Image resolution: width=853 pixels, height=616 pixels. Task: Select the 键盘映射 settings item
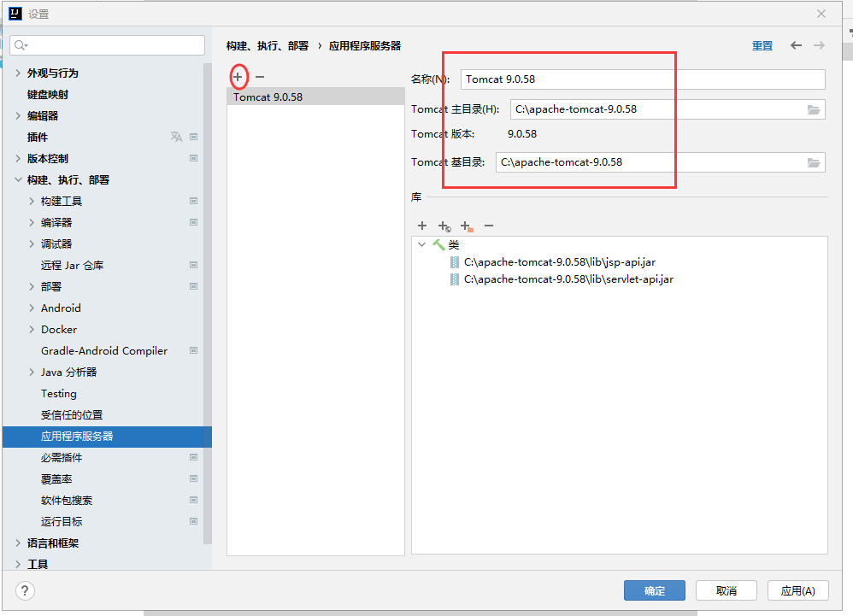click(48, 95)
